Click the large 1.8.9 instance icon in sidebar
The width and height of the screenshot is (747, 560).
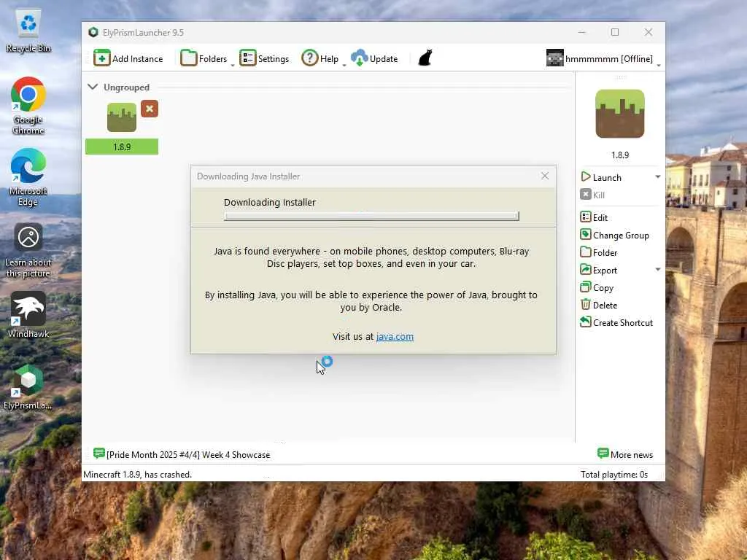coord(620,114)
